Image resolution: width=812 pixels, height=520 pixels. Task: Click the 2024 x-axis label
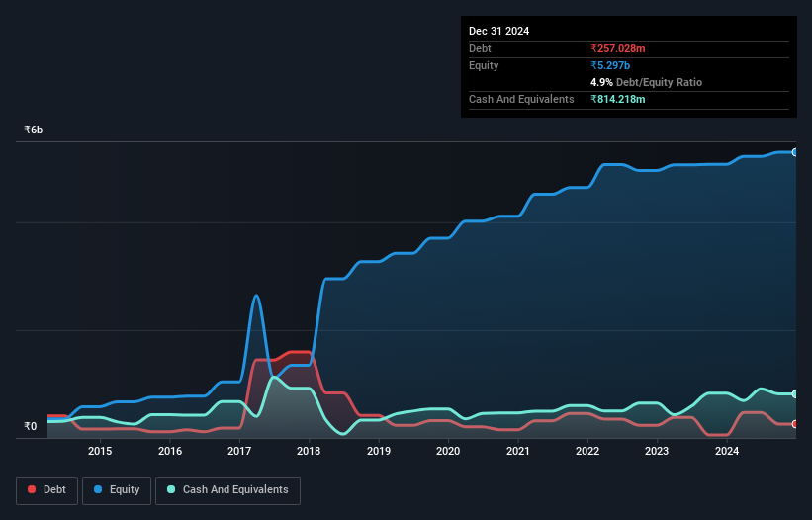[x=727, y=451]
